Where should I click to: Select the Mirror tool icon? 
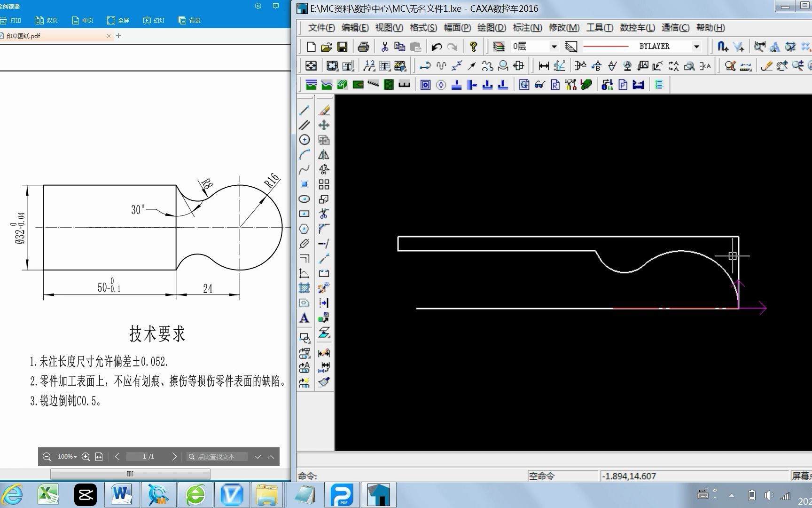point(324,155)
